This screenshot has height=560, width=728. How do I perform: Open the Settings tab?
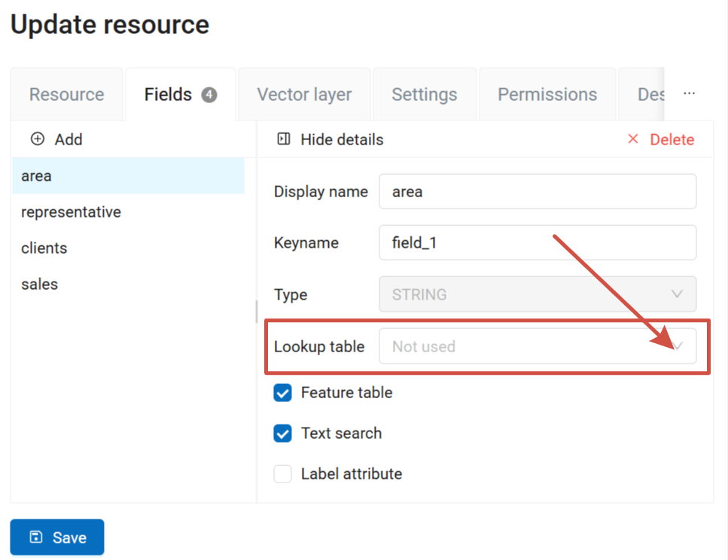pyautogui.click(x=424, y=95)
